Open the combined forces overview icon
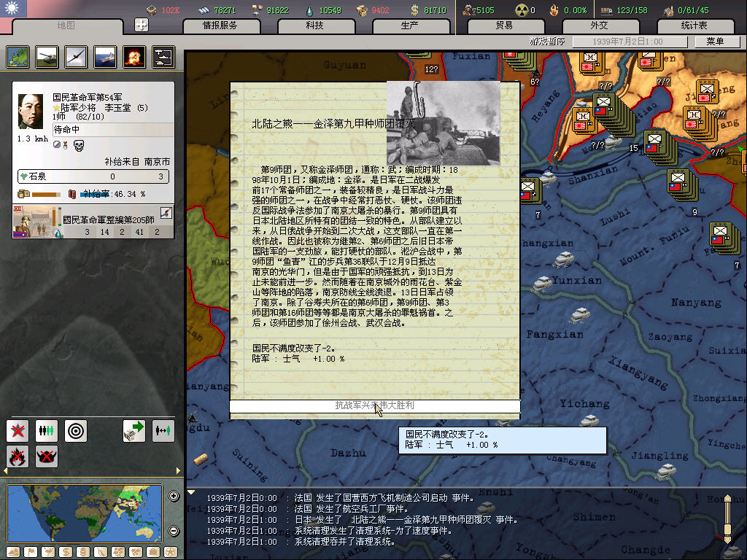747x560 pixels. (163, 57)
